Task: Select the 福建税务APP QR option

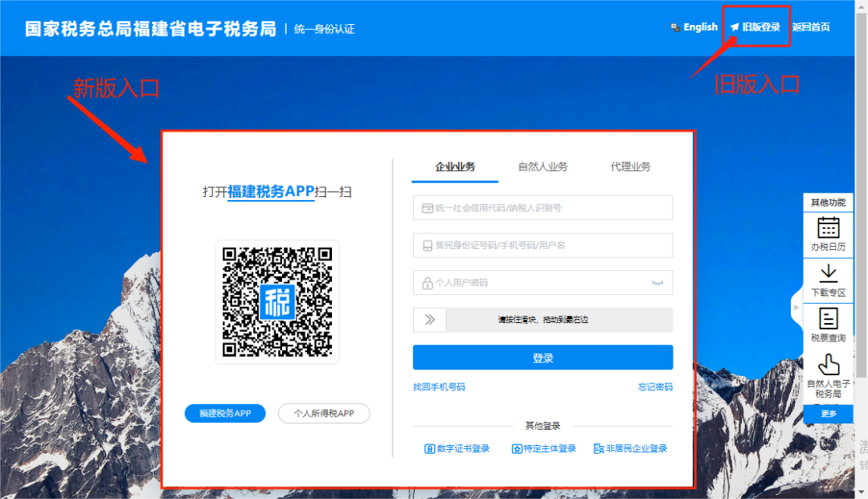Action: click(225, 413)
